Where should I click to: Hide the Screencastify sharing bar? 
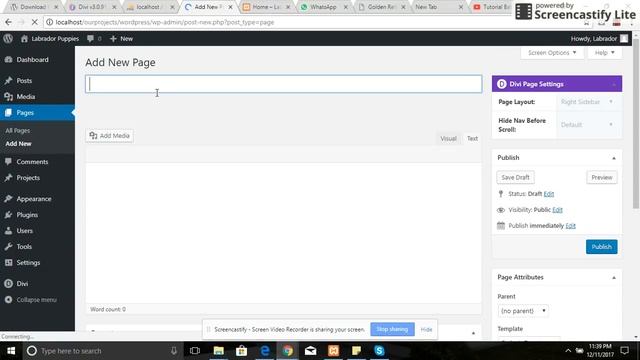click(426, 329)
